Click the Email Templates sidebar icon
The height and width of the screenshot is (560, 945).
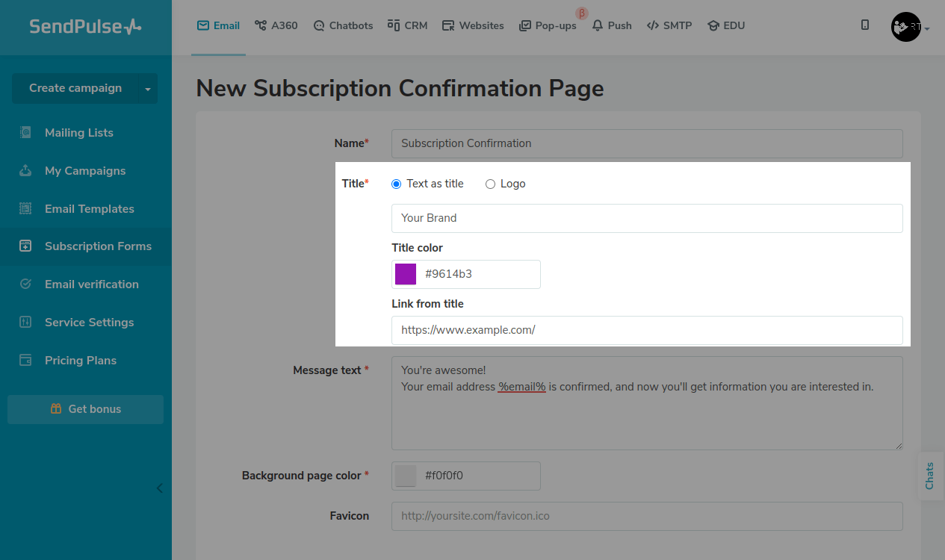click(25, 209)
